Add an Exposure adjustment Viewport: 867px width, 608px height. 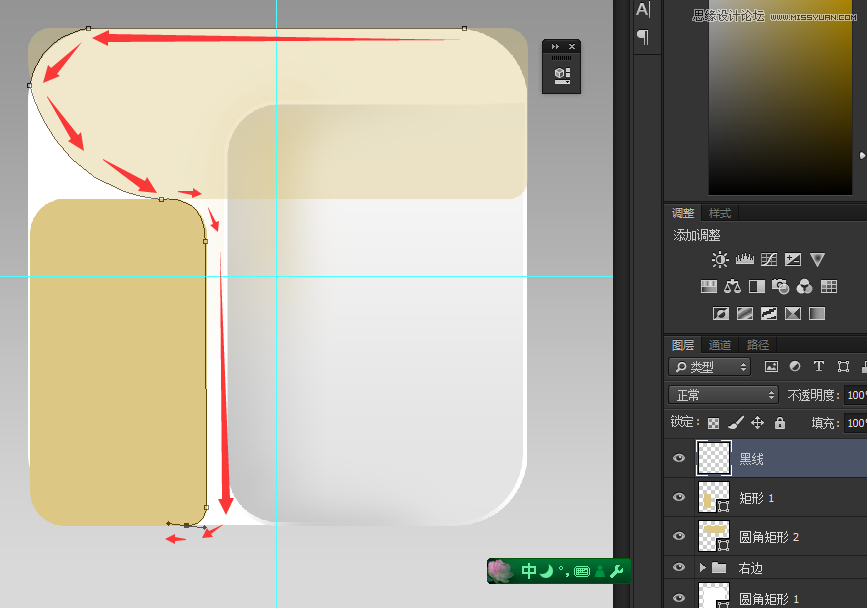(x=793, y=259)
